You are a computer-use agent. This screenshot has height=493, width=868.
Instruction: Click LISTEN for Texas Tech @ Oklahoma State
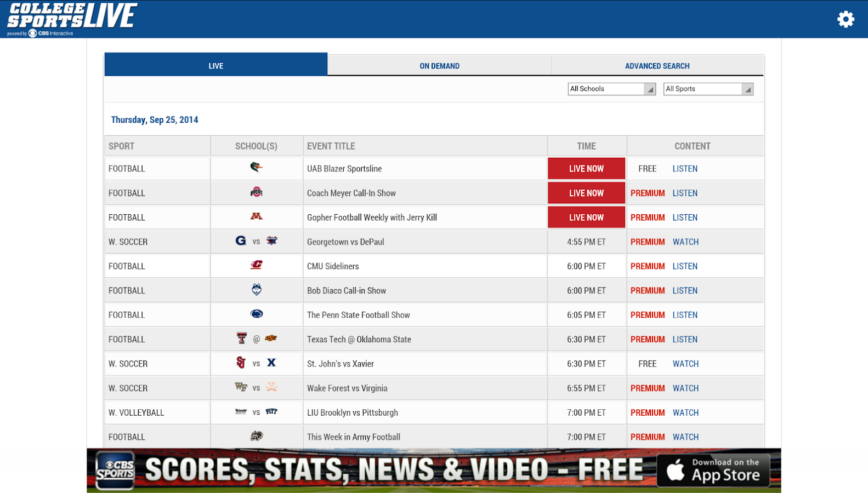685,339
